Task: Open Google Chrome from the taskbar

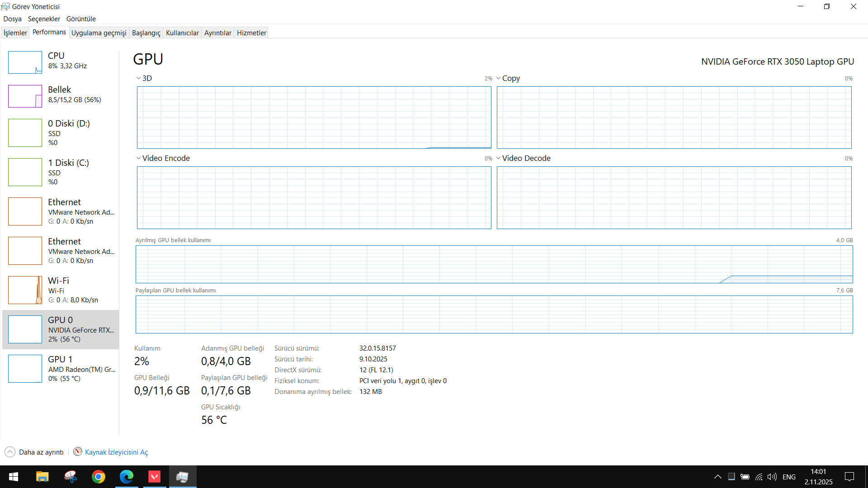Action: (x=99, y=477)
